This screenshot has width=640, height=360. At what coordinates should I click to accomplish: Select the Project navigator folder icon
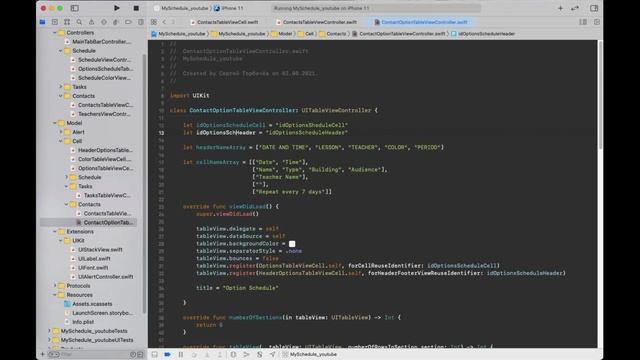point(42,22)
